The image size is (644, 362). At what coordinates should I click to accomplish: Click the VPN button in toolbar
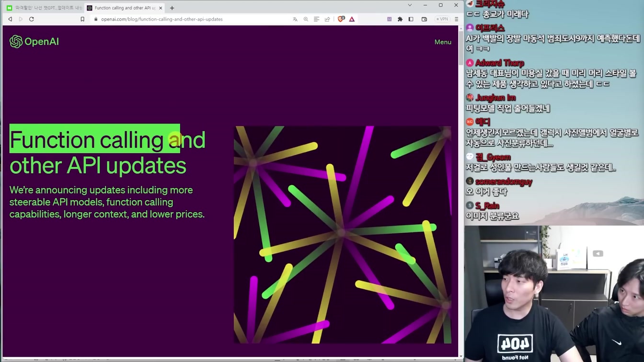click(442, 19)
